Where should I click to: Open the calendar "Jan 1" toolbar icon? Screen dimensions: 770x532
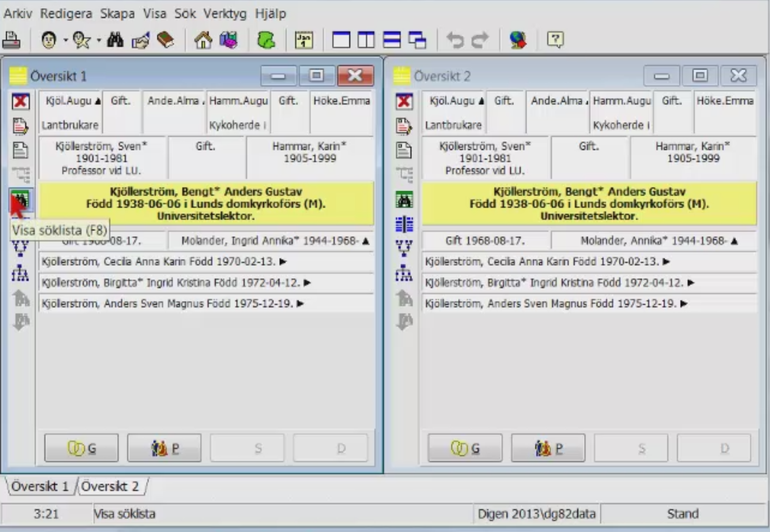click(x=304, y=40)
